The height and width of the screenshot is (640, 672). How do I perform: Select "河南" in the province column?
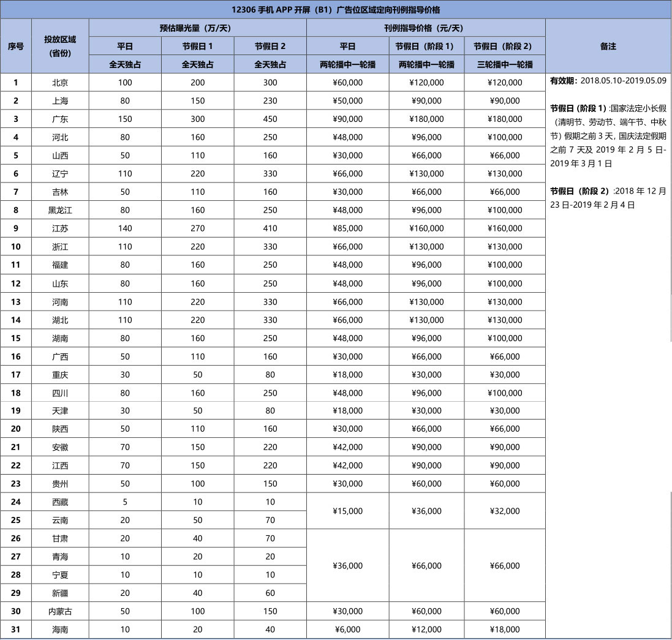click(x=60, y=301)
